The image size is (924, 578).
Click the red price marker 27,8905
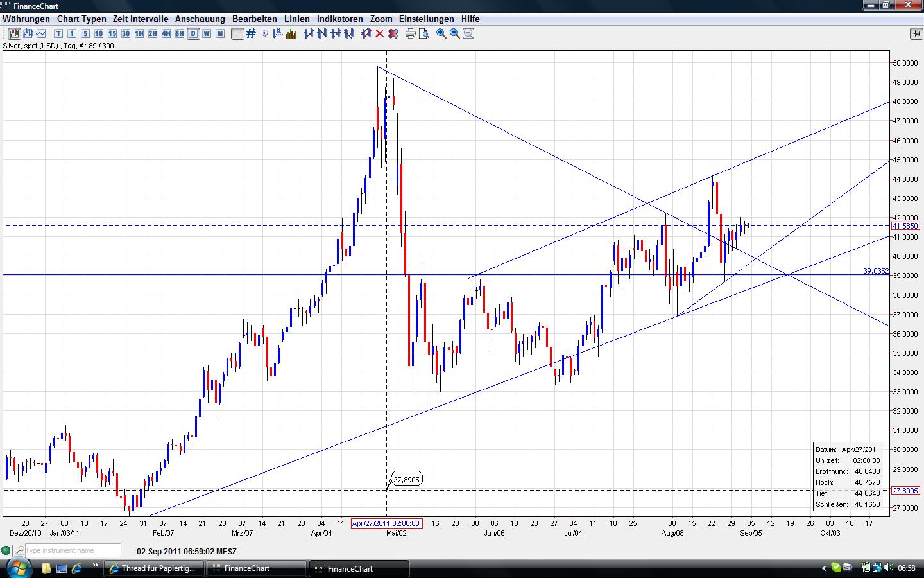(905, 491)
